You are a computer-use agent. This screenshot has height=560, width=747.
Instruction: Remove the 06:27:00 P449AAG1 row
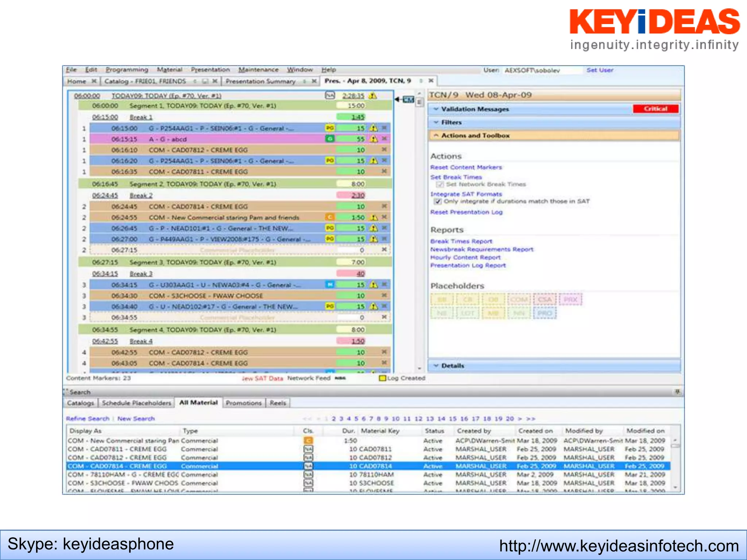pyautogui.click(x=384, y=239)
